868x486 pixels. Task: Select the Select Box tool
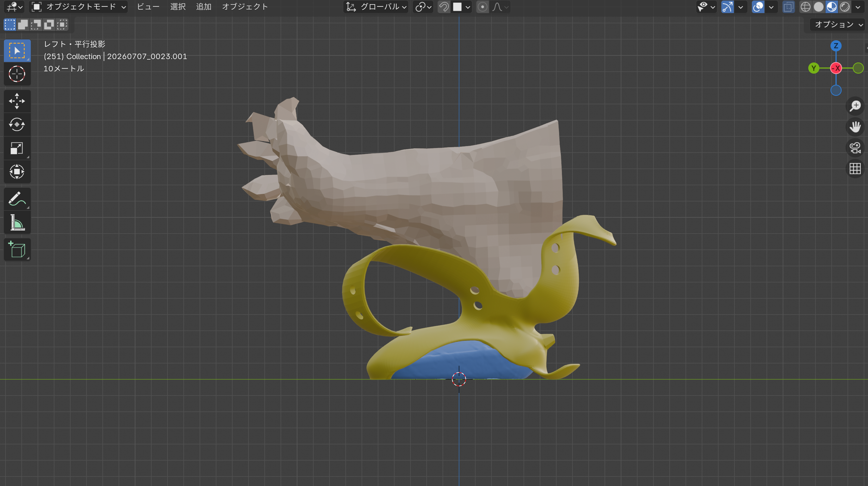[17, 51]
